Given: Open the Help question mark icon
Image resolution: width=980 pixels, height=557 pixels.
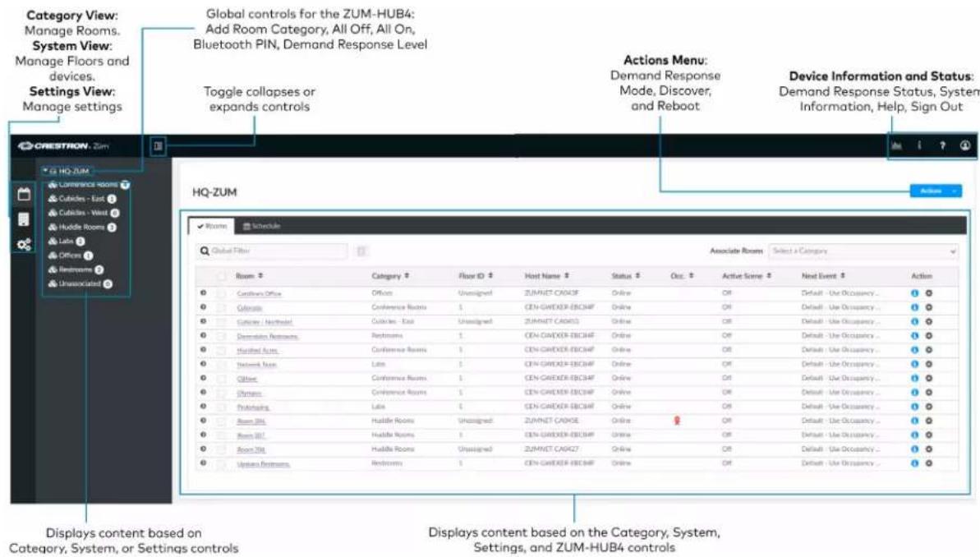Looking at the screenshot, I should [942, 145].
